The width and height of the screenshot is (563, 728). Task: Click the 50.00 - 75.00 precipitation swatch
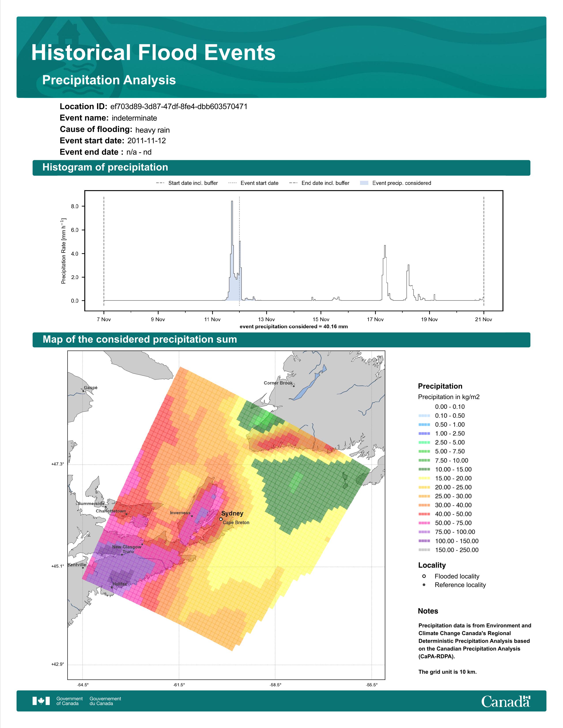[x=424, y=523]
